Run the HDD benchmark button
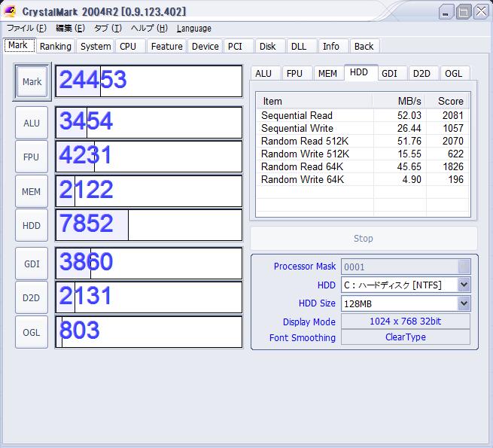The height and width of the screenshot is (448, 493). click(32, 225)
